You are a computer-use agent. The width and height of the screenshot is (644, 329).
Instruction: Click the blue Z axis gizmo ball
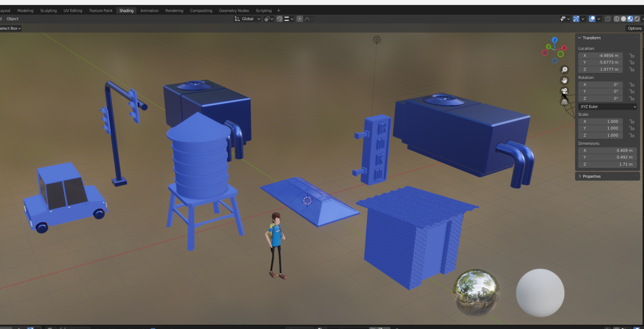tap(554, 40)
